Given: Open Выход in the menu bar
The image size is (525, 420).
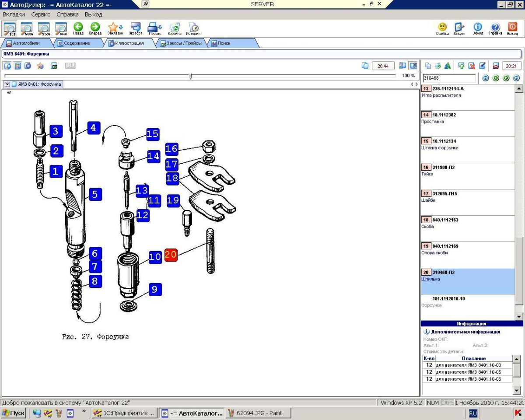Looking at the screenshot, I should [93, 14].
